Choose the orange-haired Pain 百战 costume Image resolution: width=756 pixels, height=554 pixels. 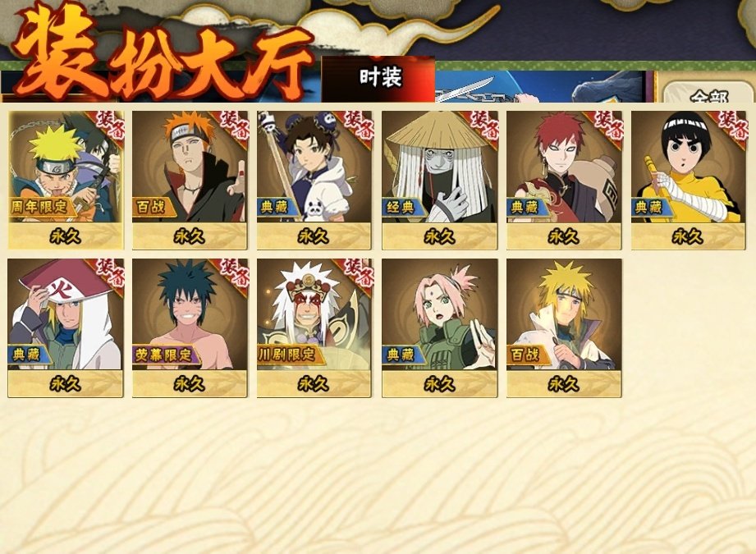click(190, 180)
